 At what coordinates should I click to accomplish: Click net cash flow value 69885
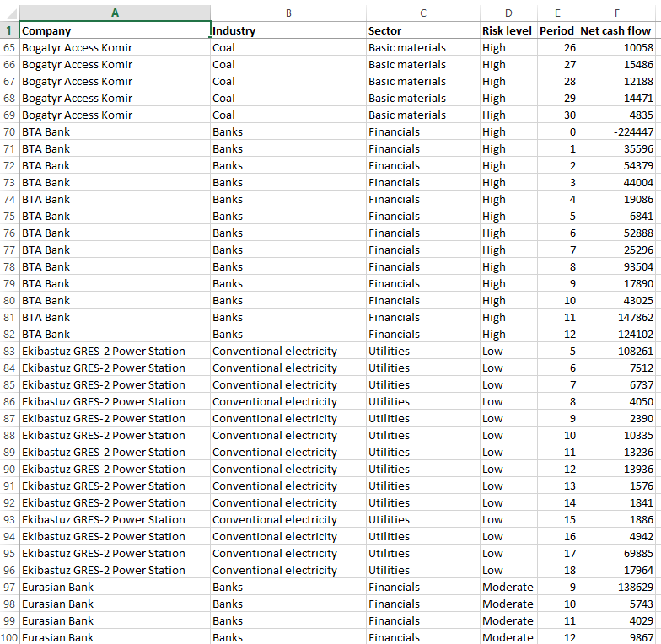coord(617,553)
